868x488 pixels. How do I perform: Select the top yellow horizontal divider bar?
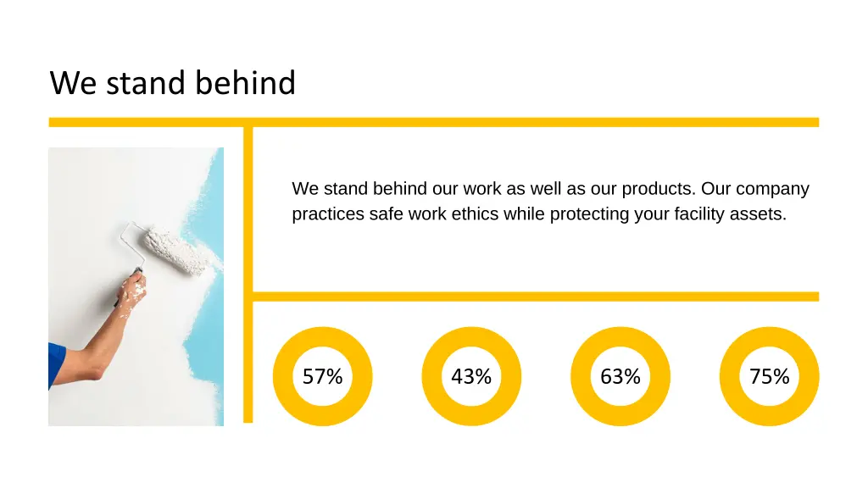point(433,122)
